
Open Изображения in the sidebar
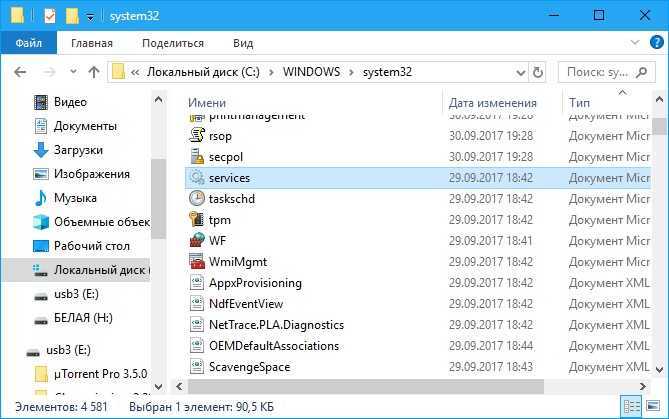[x=92, y=174]
